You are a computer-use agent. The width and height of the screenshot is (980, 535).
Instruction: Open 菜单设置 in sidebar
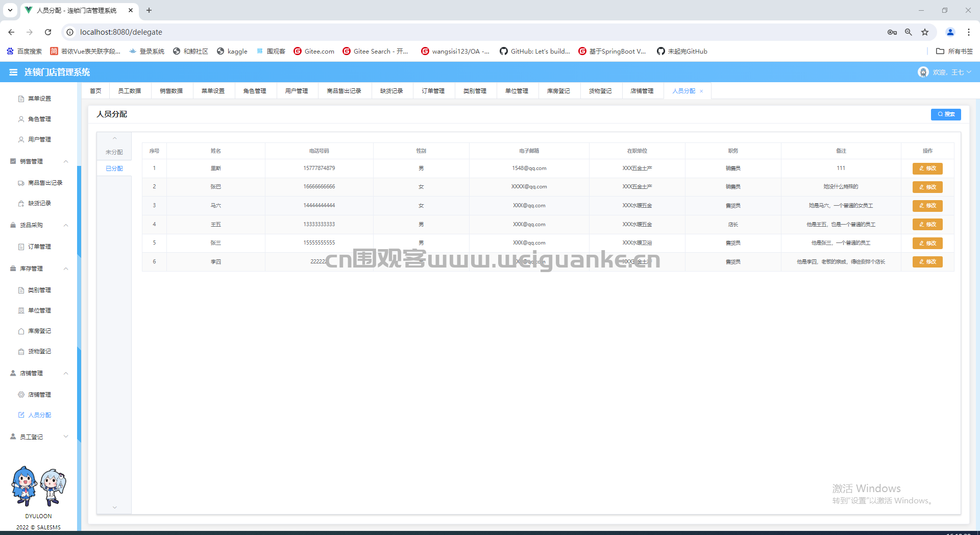39,99
